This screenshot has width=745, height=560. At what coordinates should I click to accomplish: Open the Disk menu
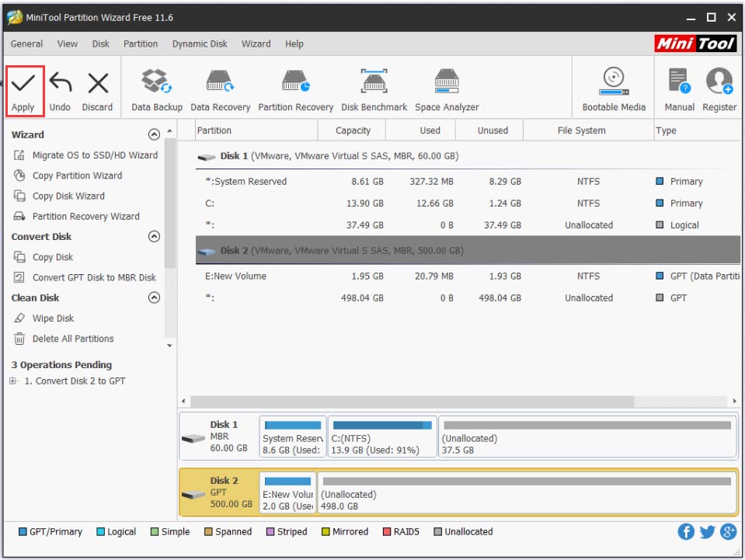101,43
